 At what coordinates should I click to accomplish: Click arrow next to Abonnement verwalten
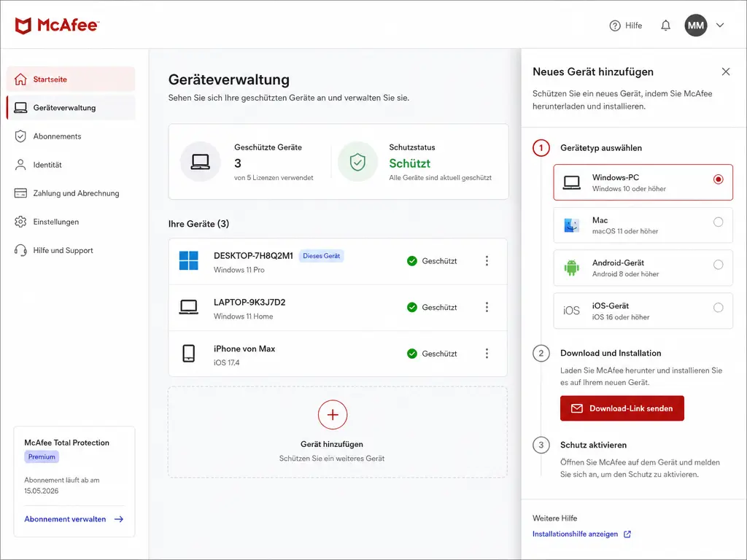119,519
